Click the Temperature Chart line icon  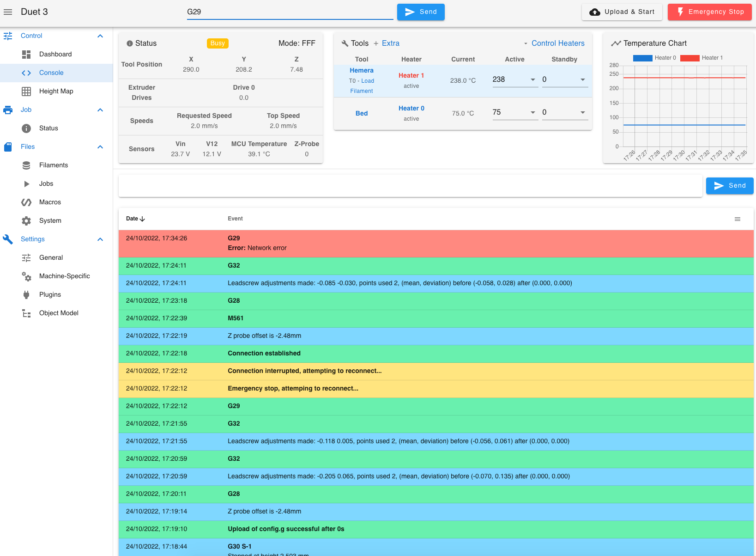click(616, 43)
